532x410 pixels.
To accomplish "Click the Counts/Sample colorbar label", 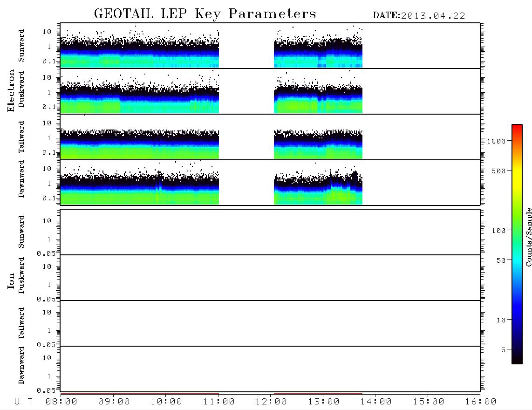I will pos(528,237).
